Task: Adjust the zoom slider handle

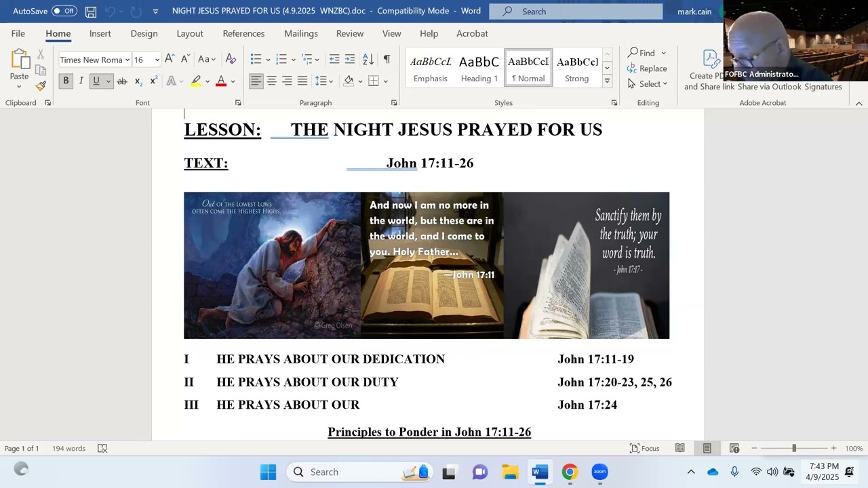Action: 793,449
